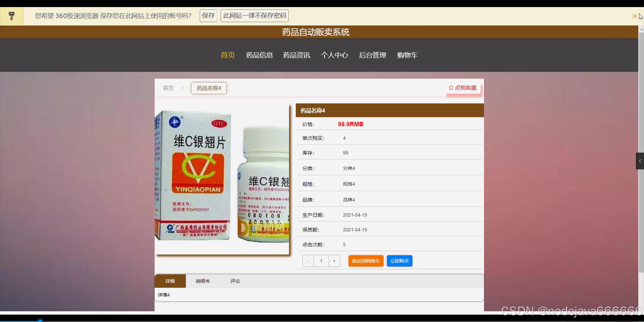Click the 首页 breadcrumb link
This screenshot has height=322, width=644.
(168, 88)
